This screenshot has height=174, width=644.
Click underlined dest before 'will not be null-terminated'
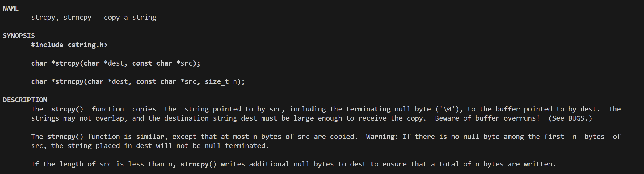click(x=144, y=146)
